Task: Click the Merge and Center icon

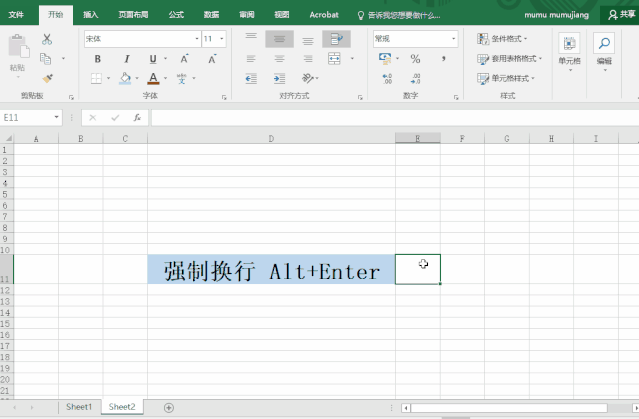Action: (334, 58)
